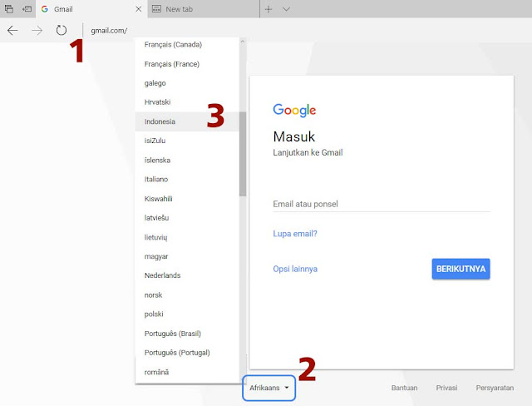Click the browser forward arrow
This screenshot has height=406, width=532.
pos(37,31)
